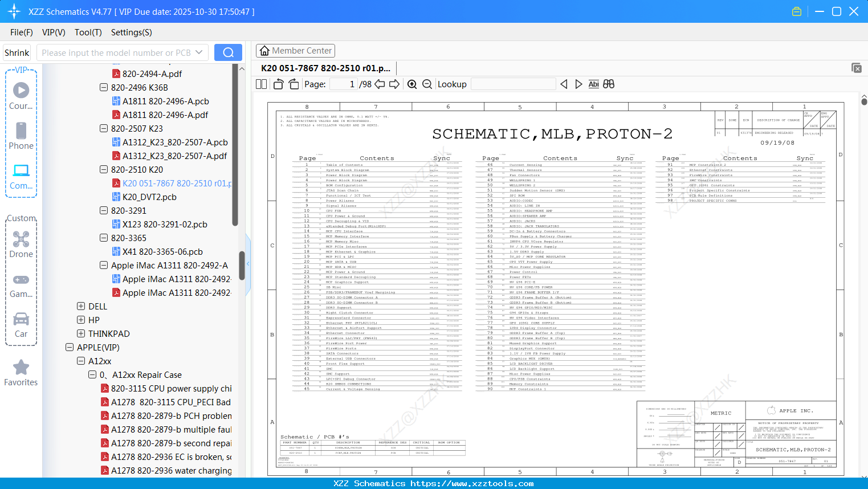Open the Courses category in VIP sidebar
The image size is (868, 489).
coord(21,96)
